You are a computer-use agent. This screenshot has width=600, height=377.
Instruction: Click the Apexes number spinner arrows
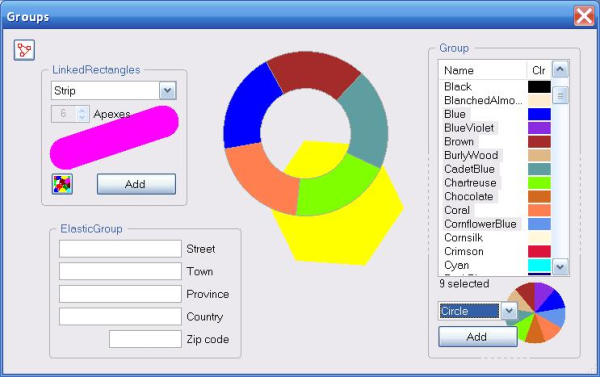pos(82,114)
